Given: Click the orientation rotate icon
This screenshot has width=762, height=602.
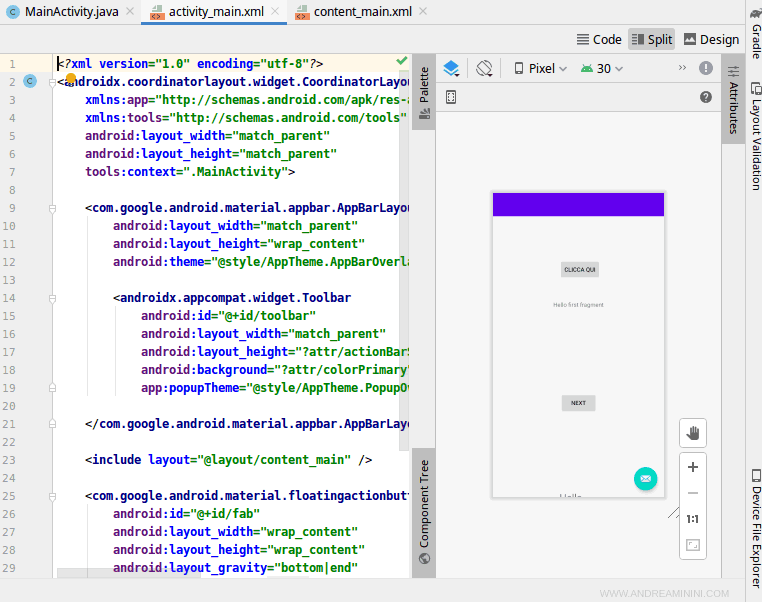Looking at the screenshot, I should (484, 69).
